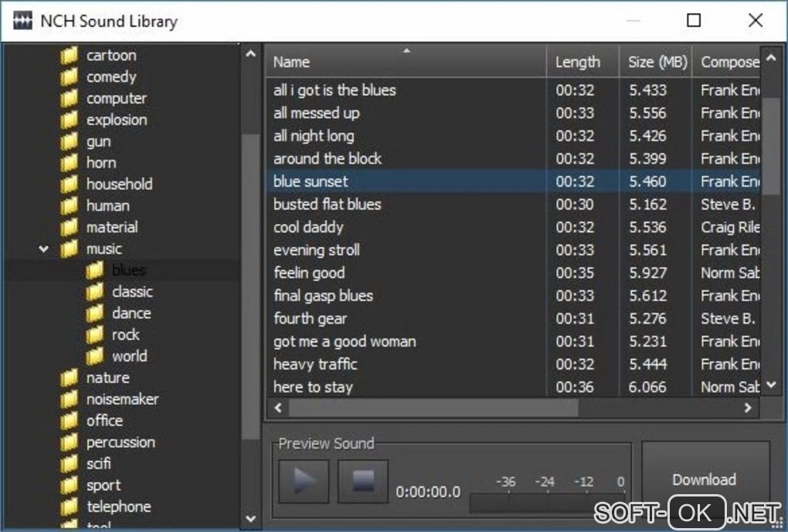
Task: Click the Craig Rile composer cell
Action: (x=730, y=228)
